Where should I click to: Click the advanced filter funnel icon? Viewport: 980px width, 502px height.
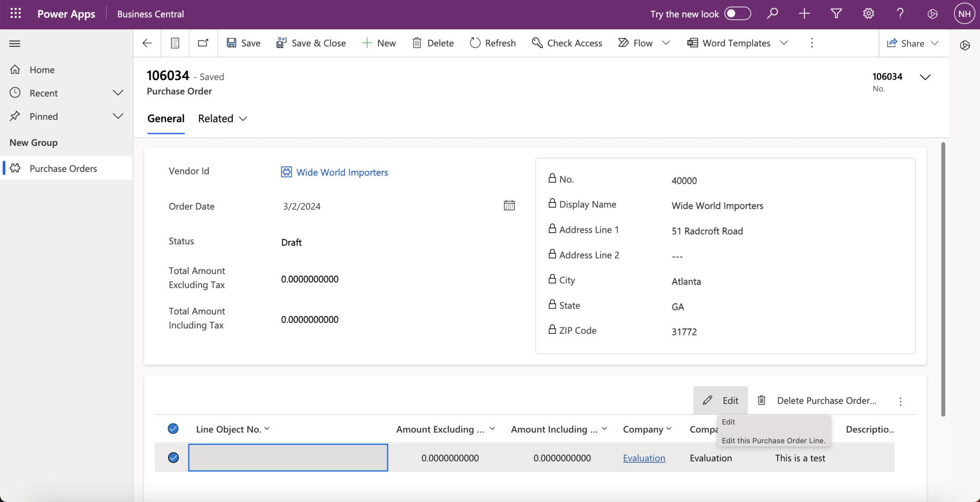coord(836,14)
